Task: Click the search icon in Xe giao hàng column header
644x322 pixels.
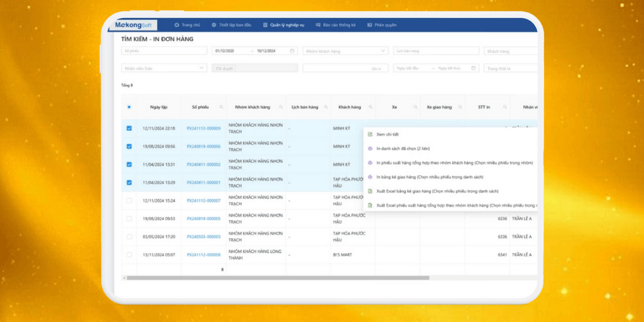Action: pos(460,107)
